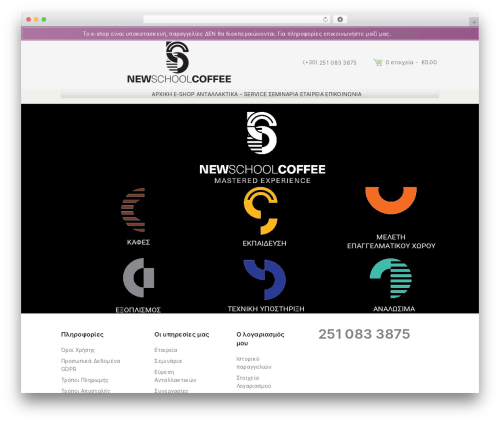Select the blue ΤΕΧΝΙΚΗ ΥΠΟΣΤΗΡΙΞΗ icon
500x423 pixels.
click(265, 280)
